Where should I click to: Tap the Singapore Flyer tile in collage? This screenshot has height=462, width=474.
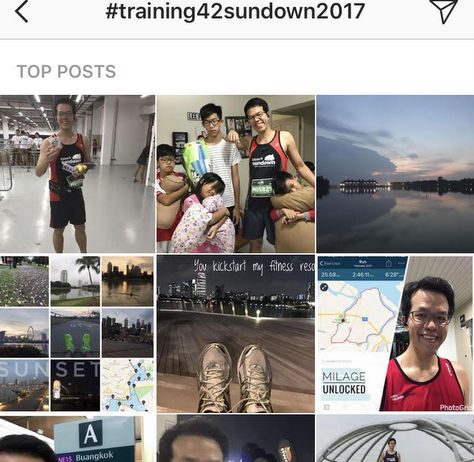(x=24, y=333)
